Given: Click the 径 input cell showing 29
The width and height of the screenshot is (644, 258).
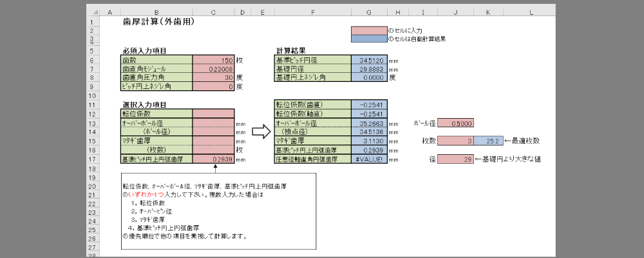Looking at the screenshot, I should pos(456,159).
